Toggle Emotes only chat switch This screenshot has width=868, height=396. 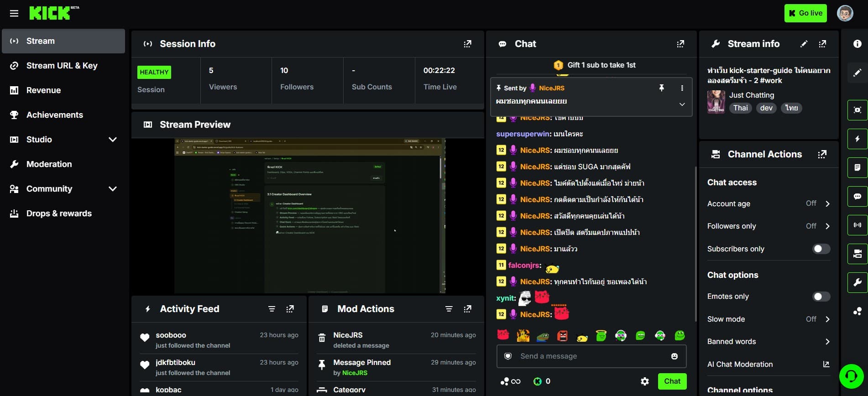821,297
